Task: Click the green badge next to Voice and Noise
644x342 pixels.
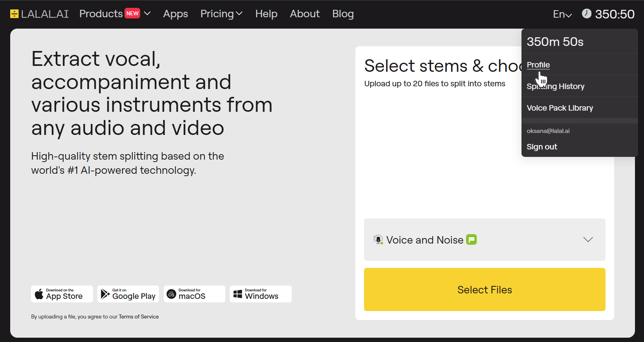Action: click(471, 240)
